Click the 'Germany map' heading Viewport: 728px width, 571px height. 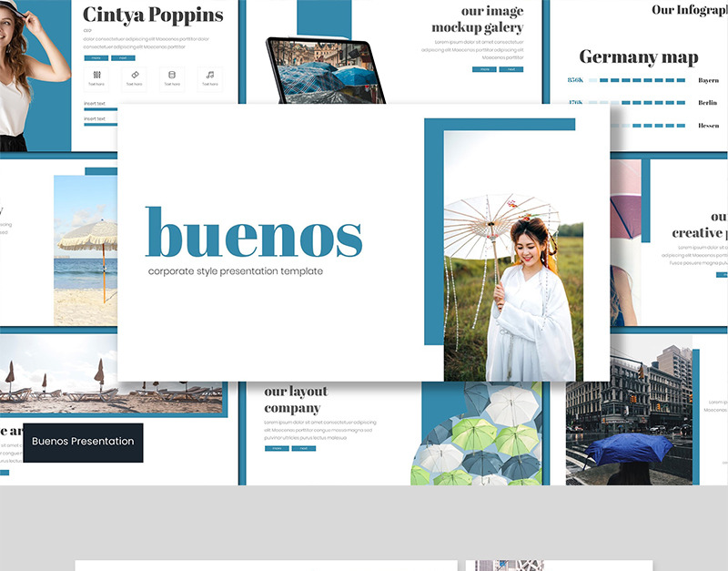639,57
